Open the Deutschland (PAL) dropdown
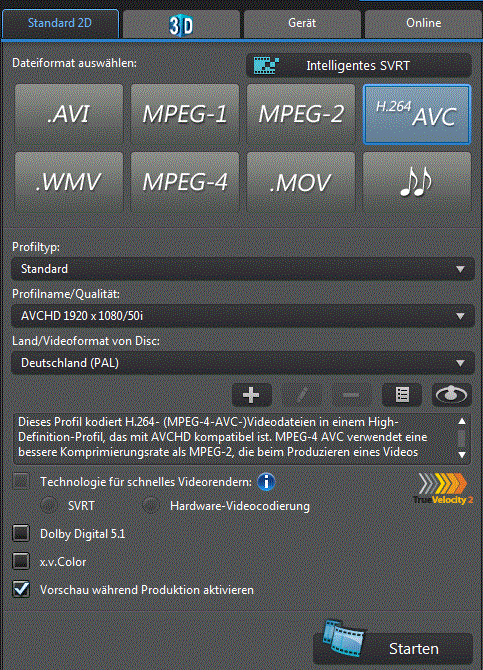Screen dimensions: 483x670 pyautogui.click(x=243, y=363)
